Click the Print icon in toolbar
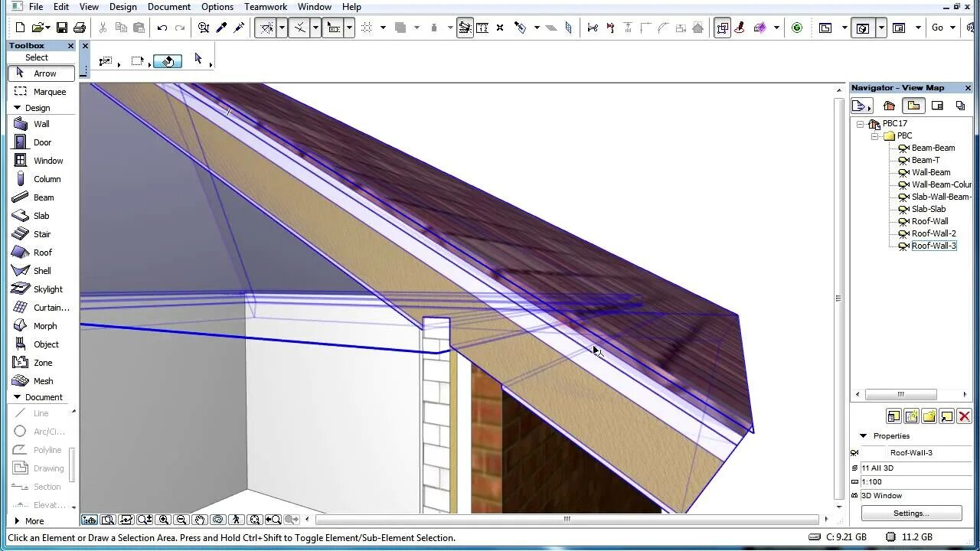980x551 pixels. [80, 28]
